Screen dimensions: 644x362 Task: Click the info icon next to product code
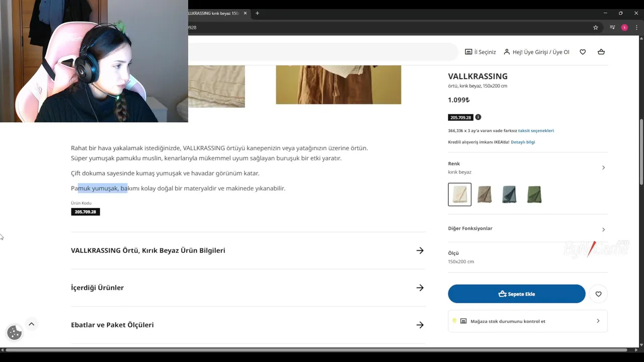click(478, 117)
